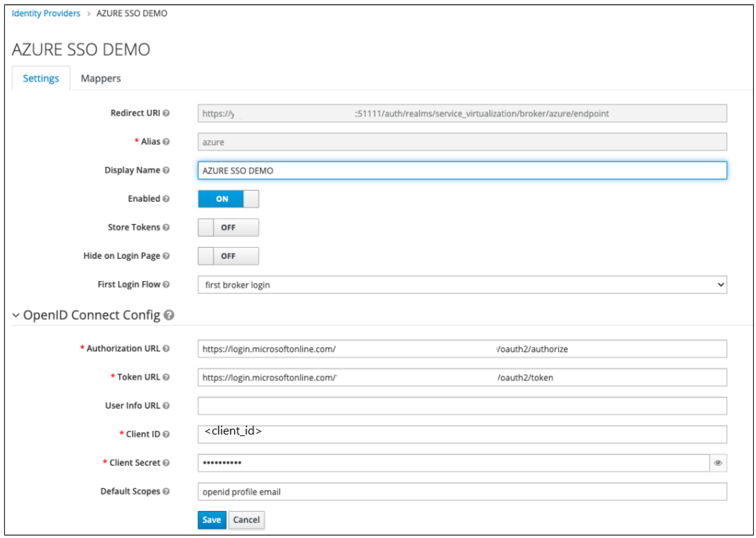Enable Hide on Login Page switch
This screenshot has height=538, width=756.
click(228, 256)
